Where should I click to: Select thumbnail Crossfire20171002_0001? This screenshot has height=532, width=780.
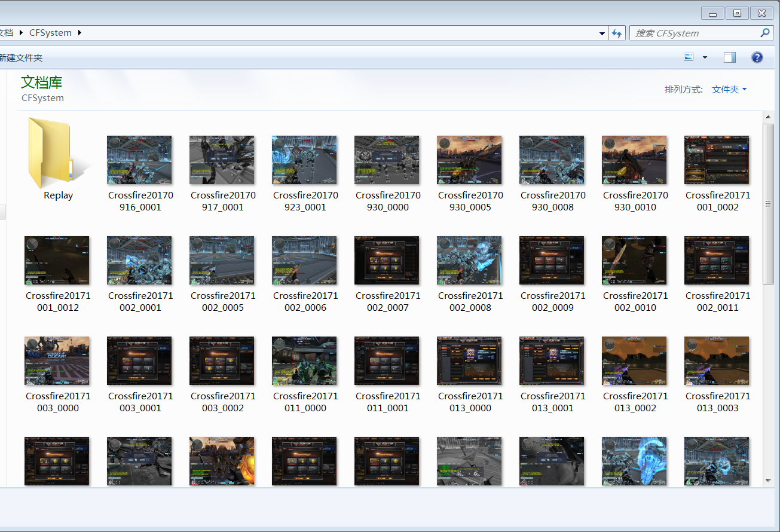pyautogui.click(x=139, y=261)
